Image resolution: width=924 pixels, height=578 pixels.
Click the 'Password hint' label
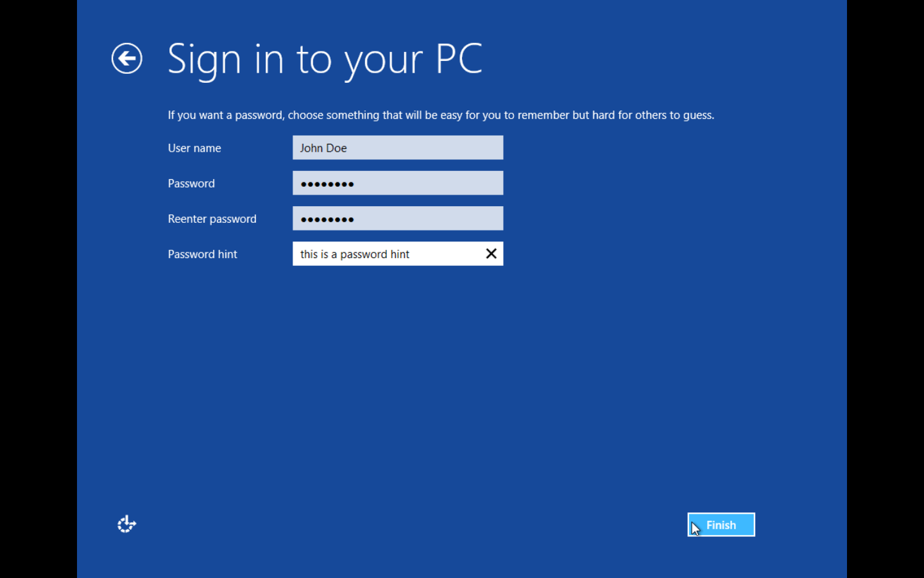pyautogui.click(x=202, y=254)
